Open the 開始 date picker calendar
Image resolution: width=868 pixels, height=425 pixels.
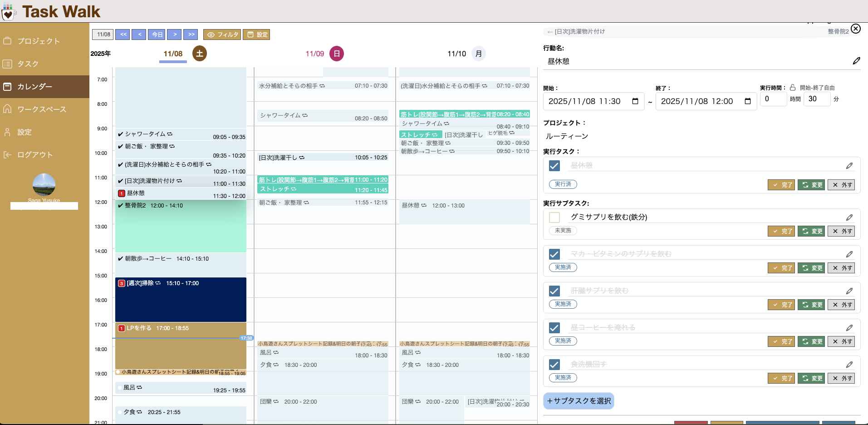636,101
